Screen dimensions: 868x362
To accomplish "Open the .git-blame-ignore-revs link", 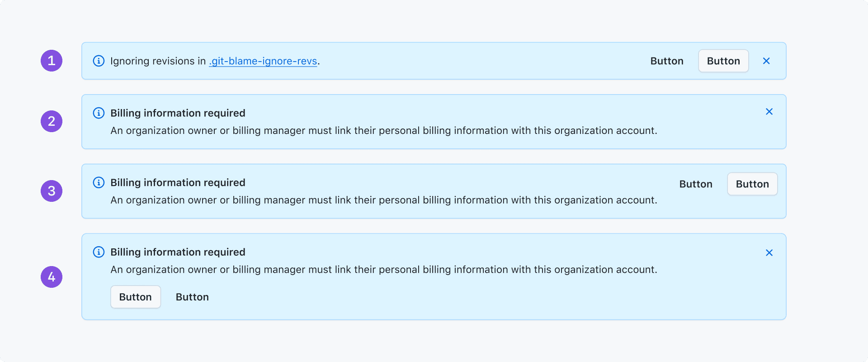I will point(263,61).
